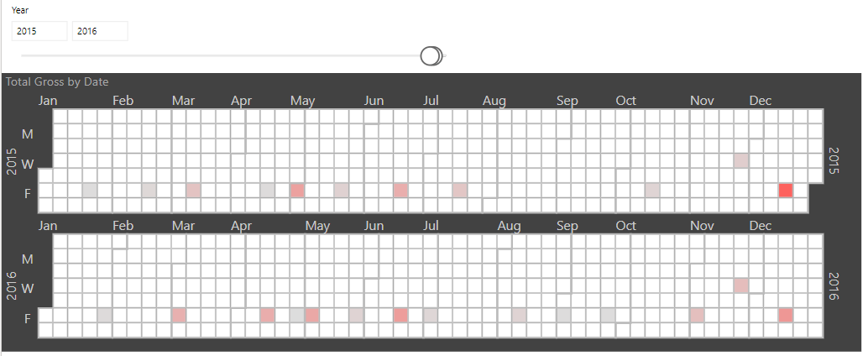Image resolution: width=868 pixels, height=356 pixels.
Task: Select the pink Friday cell in April 2016
Action: (268, 316)
